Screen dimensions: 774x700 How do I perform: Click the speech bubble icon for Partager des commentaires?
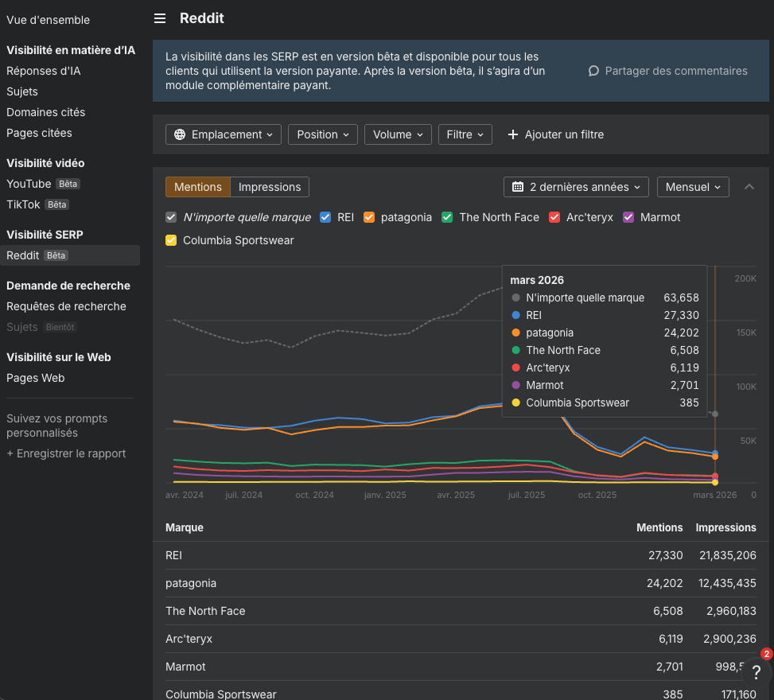click(593, 71)
